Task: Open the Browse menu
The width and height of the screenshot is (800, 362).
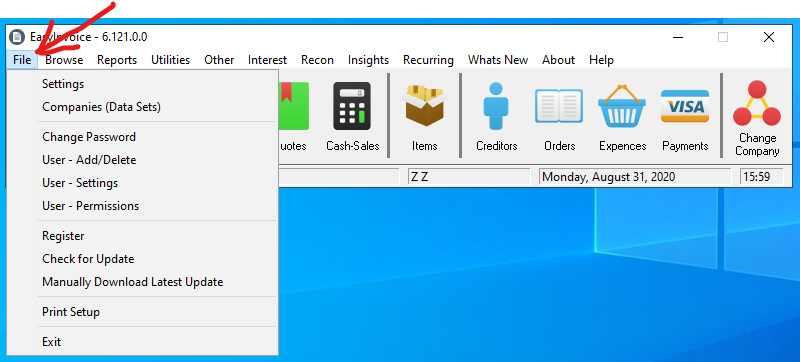Action: point(64,60)
